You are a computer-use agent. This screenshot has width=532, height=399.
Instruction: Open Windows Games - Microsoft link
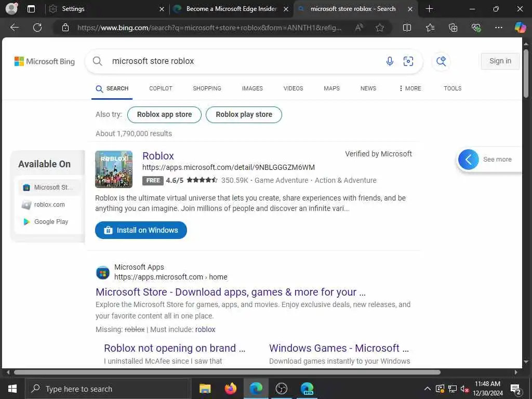pos(339,348)
